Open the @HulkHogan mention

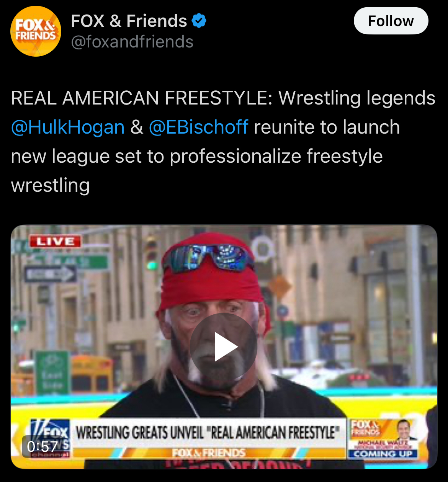click(x=68, y=127)
